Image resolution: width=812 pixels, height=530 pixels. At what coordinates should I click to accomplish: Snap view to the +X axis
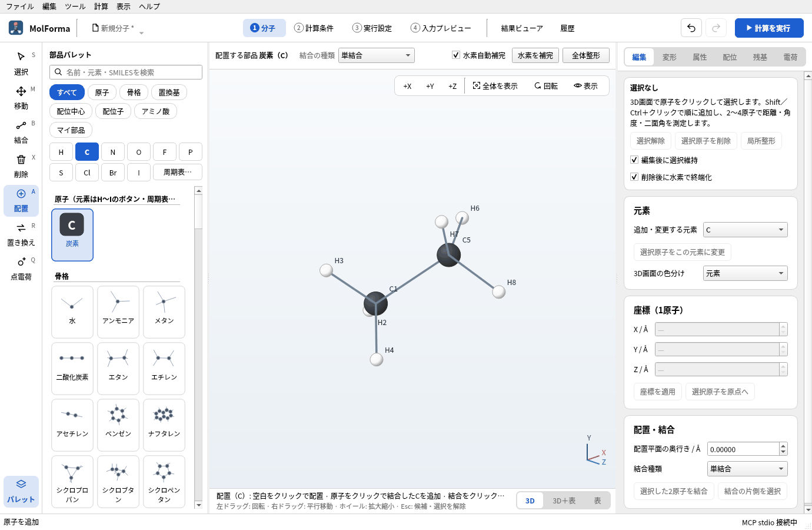407,86
